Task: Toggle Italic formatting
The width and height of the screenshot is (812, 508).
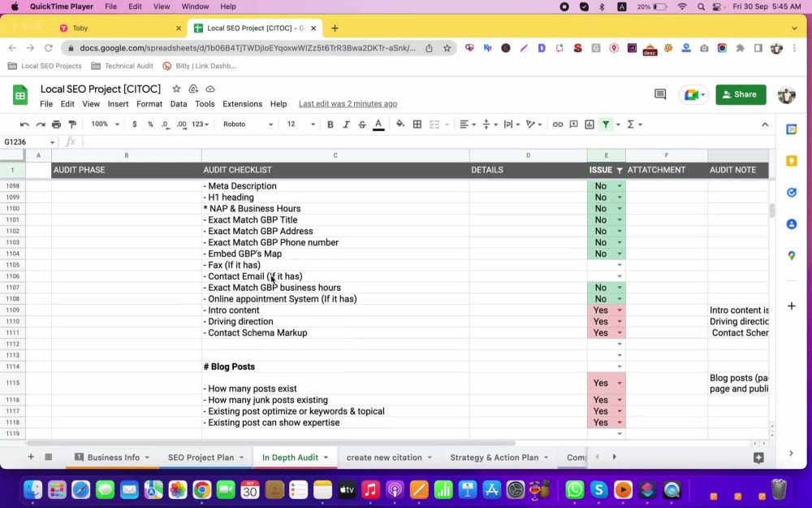Action: click(x=346, y=124)
